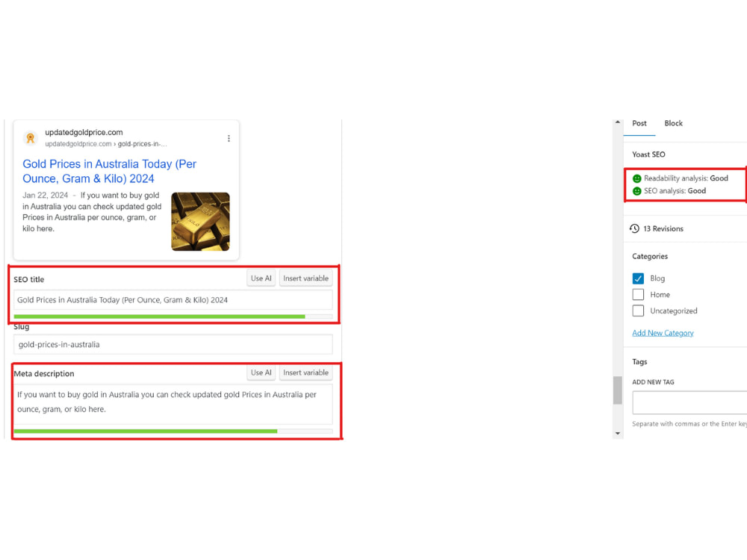The image size is (747, 560).
Task: Click the sidebar scroll down arrow
Action: (618, 433)
